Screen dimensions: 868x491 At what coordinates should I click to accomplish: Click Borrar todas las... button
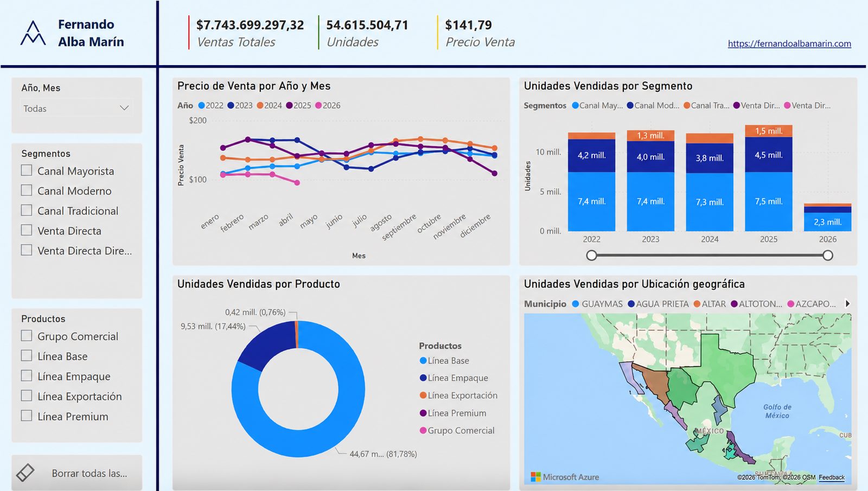[76, 473]
